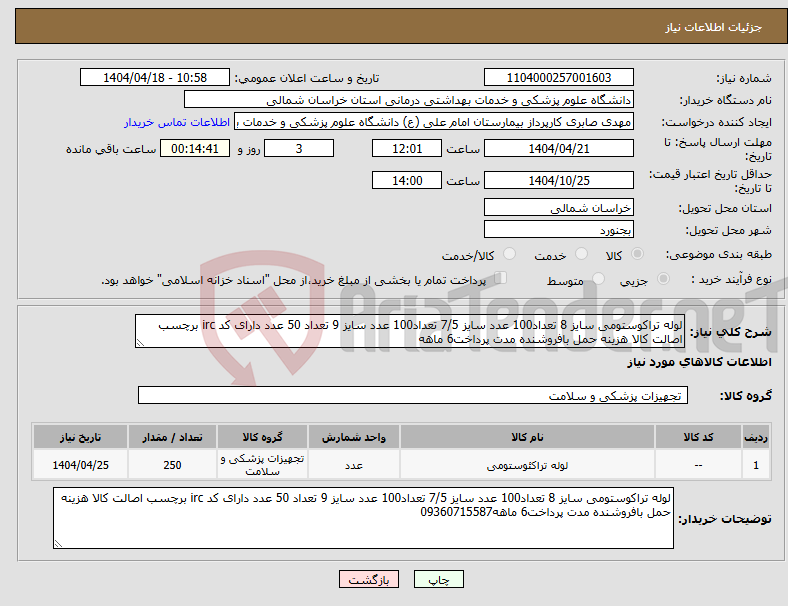Screen dimensions: 788x606
Task: Click the unit cell عدد
Action: (354, 465)
